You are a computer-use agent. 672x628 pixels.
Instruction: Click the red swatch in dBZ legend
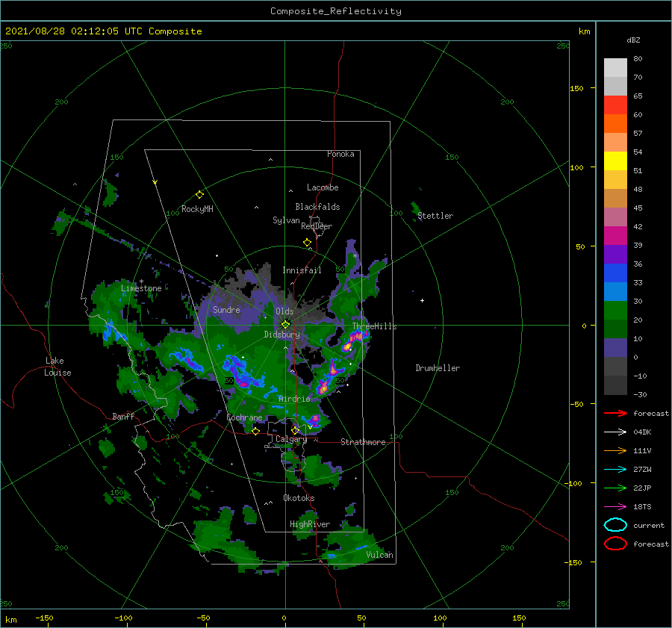click(x=615, y=105)
